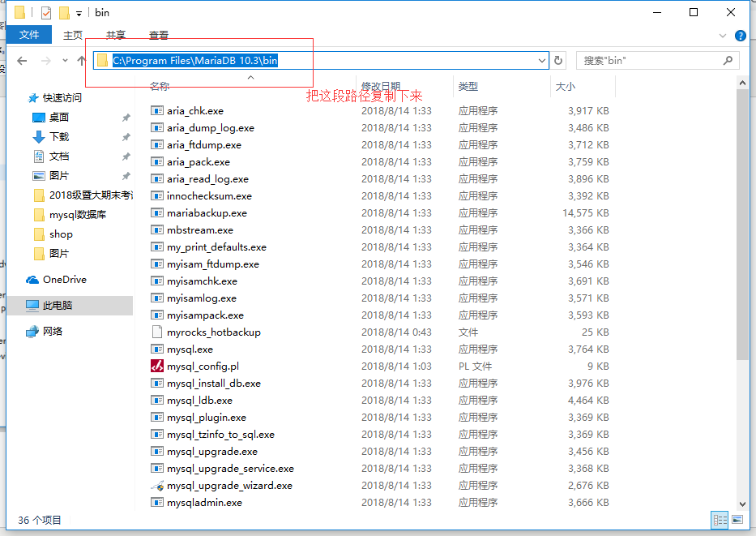Sort by the 大小 column header
This screenshot has height=536, width=756.
(565, 86)
